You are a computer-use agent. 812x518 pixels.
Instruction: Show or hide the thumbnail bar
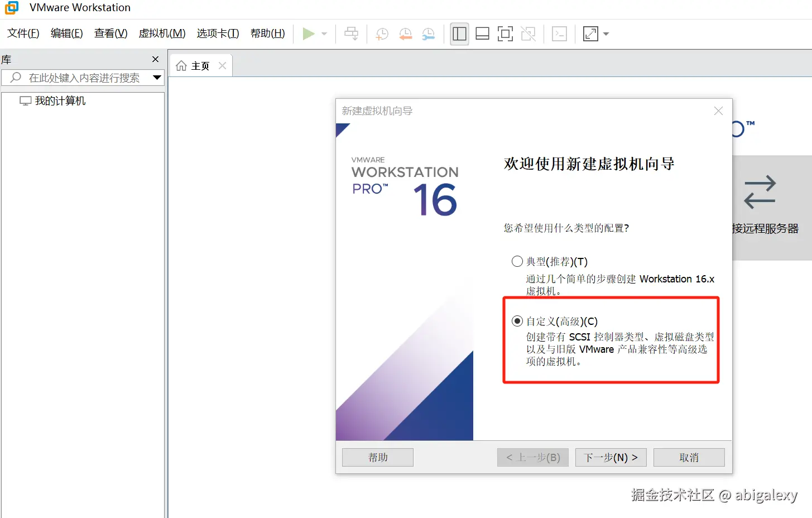(x=482, y=33)
